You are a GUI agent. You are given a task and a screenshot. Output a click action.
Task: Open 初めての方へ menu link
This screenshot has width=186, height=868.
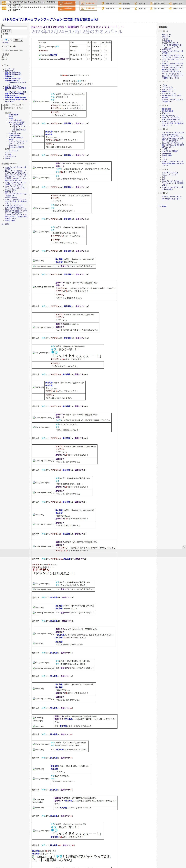[x=10, y=71]
